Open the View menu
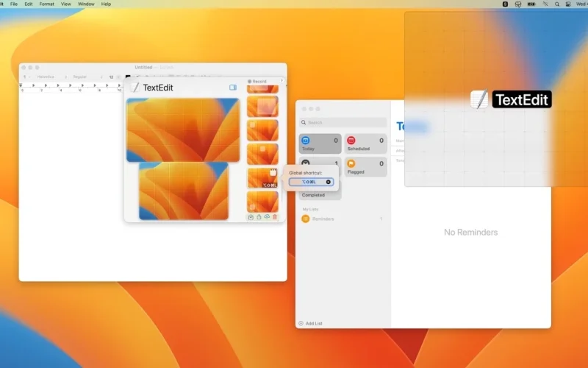Screen dimensions: 588x368 [66, 4]
